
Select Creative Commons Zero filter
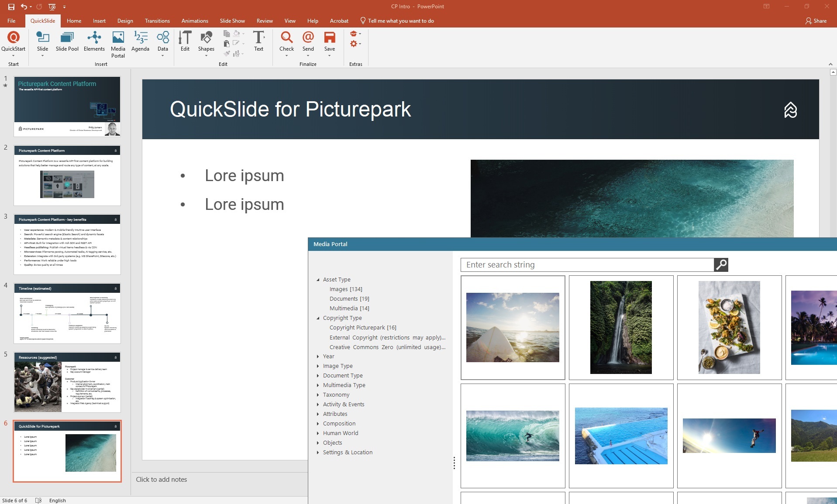pyautogui.click(x=387, y=347)
